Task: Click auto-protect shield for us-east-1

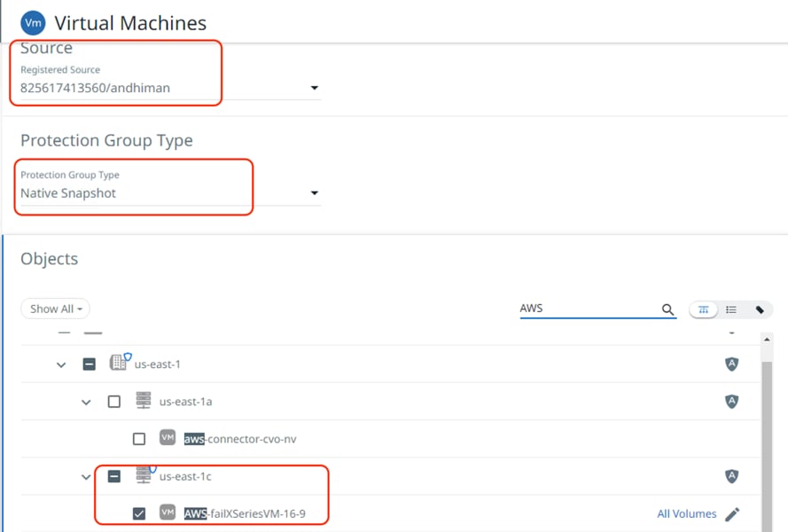Action: click(732, 364)
